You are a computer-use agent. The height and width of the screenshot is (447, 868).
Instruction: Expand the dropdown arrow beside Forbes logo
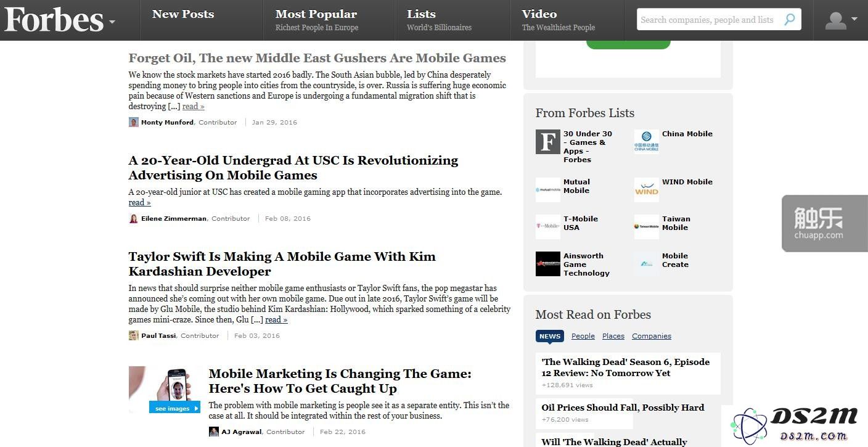[x=112, y=22]
